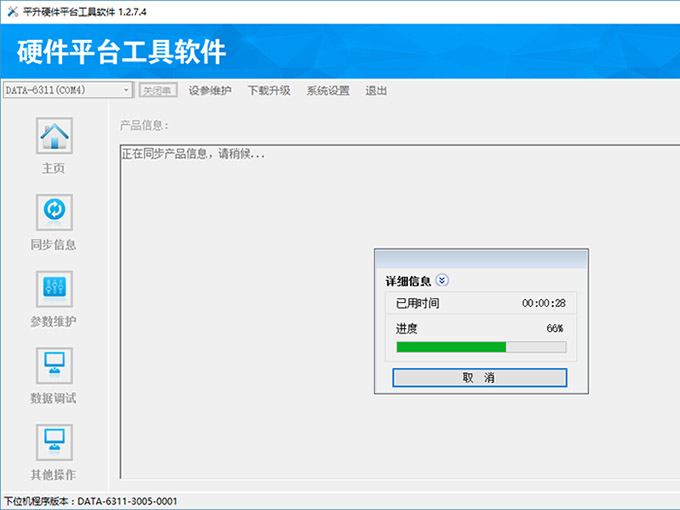Select the 数据调试 monitor icon
Viewport: 680px width, 510px height.
point(54,365)
